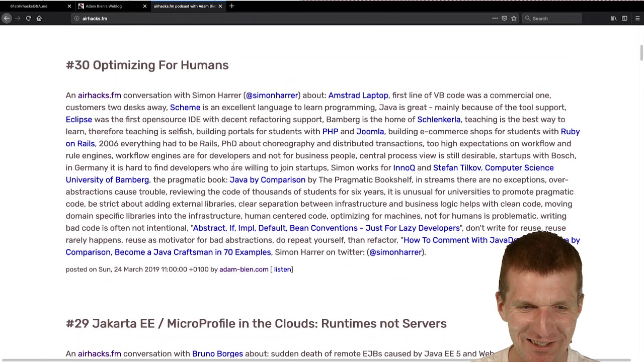The height and width of the screenshot is (362, 644).
Task: Open the Amstrad Laptop link
Action: (x=358, y=95)
